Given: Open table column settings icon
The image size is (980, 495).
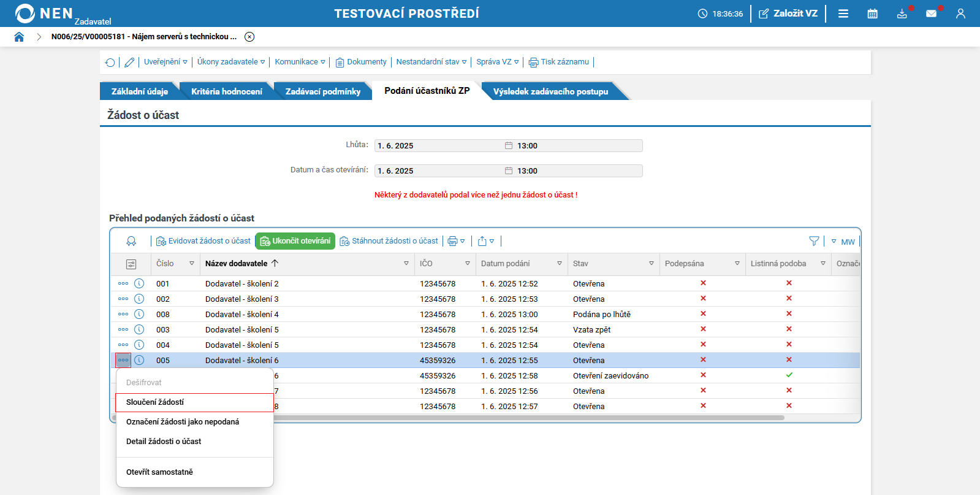Looking at the screenshot, I should (131, 264).
